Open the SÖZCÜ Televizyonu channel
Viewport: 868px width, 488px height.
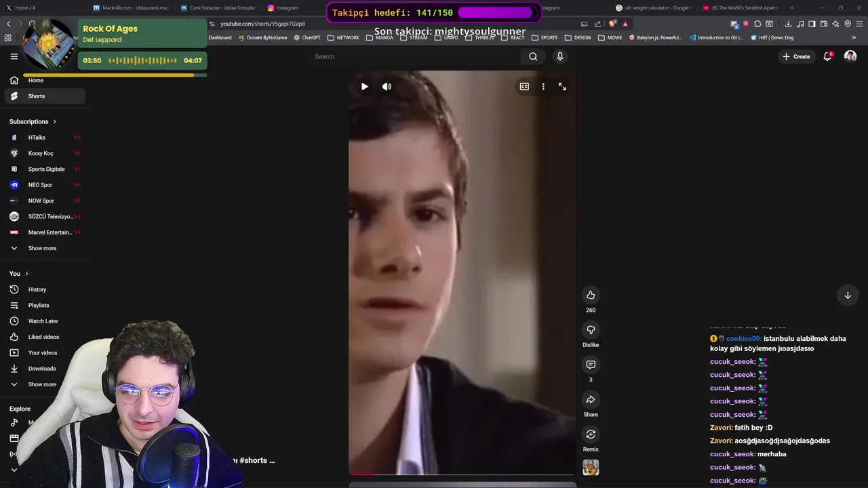click(x=45, y=217)
